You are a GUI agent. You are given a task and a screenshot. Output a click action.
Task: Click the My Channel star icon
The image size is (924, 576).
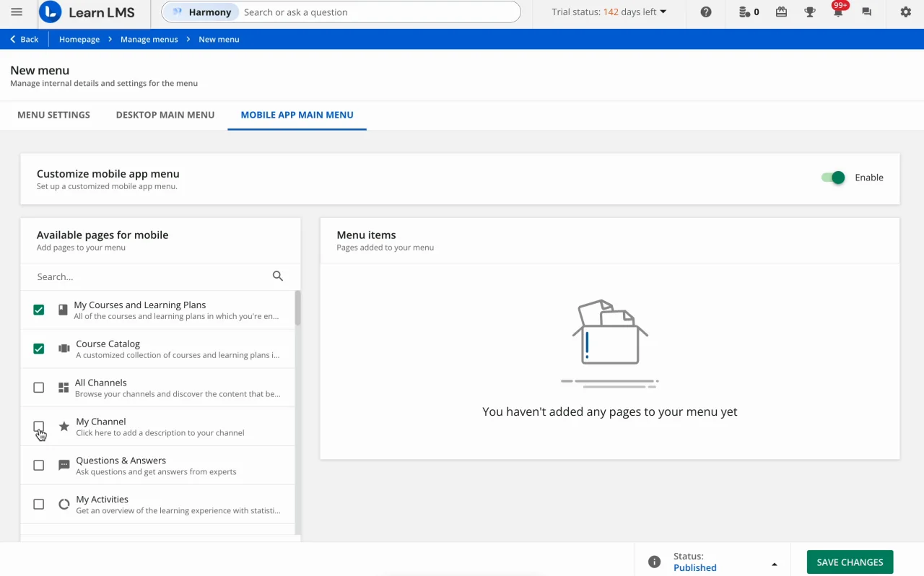click(64, 427)
